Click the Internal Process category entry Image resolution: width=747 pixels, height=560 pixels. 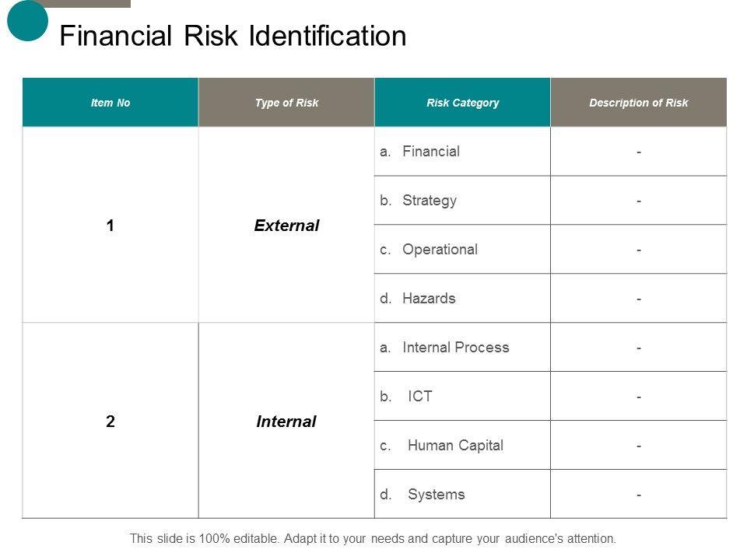tap(455, 348)
